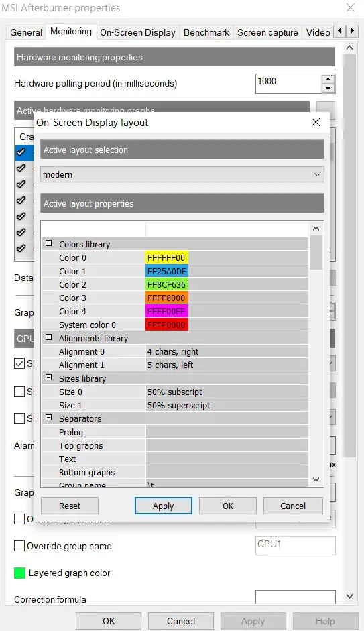
Task: Click OK in Afterburner properties window
Action: [x=109, y=621]
